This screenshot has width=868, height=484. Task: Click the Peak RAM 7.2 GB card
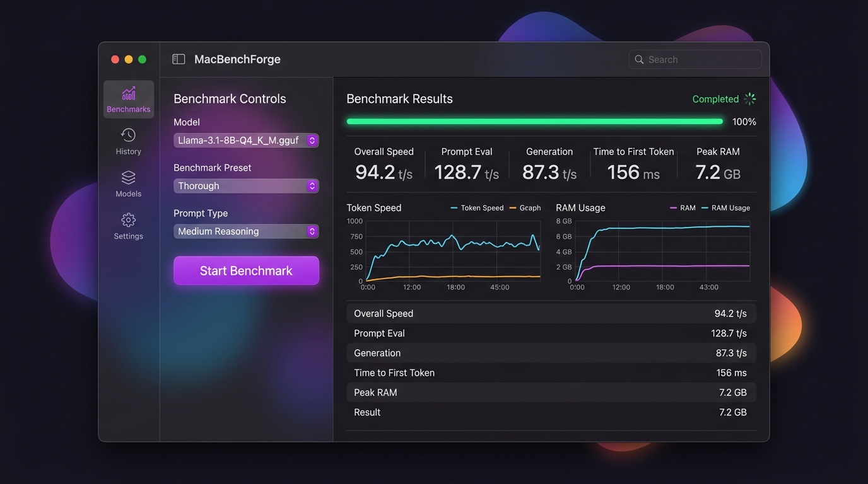(718, 164)
